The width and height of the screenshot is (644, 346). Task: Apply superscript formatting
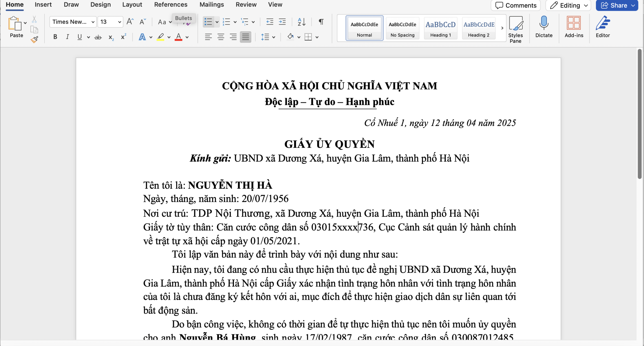[123, 37]
